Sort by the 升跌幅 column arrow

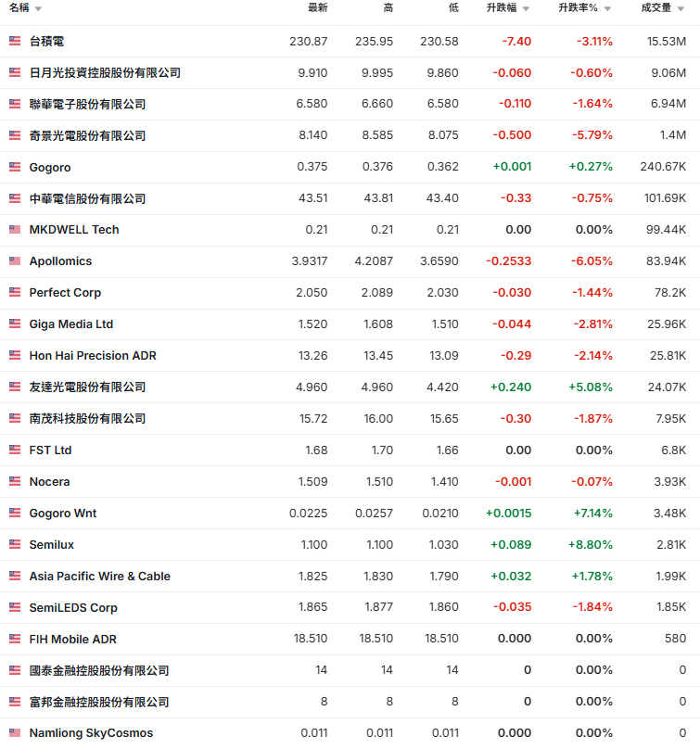coord(526,8)
